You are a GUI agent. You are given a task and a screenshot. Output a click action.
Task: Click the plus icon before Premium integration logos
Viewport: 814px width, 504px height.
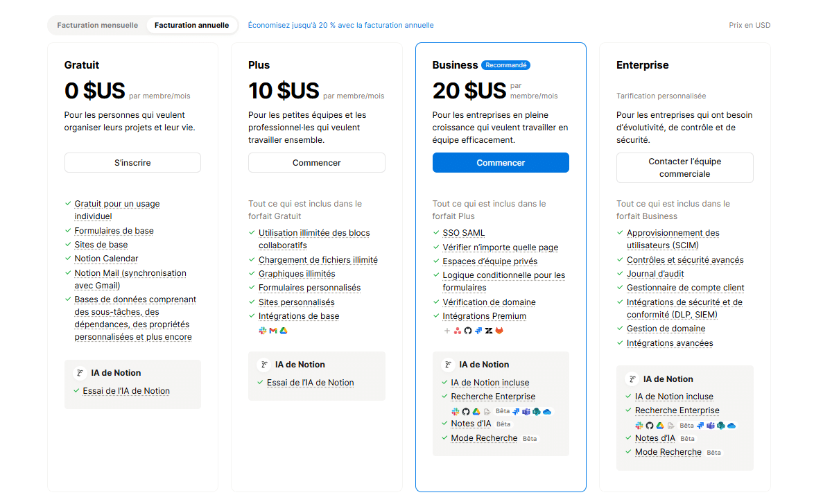pyautogui.click(x=447, y=331)
